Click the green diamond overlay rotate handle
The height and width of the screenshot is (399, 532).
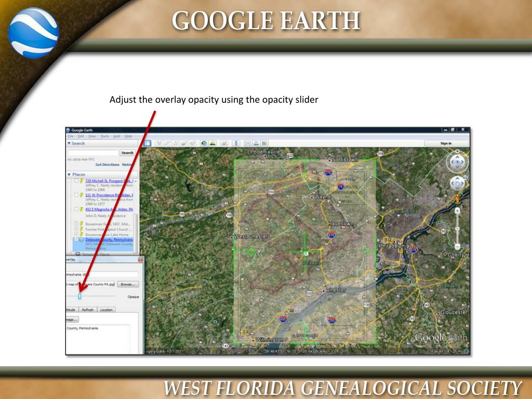coord(251,251)
